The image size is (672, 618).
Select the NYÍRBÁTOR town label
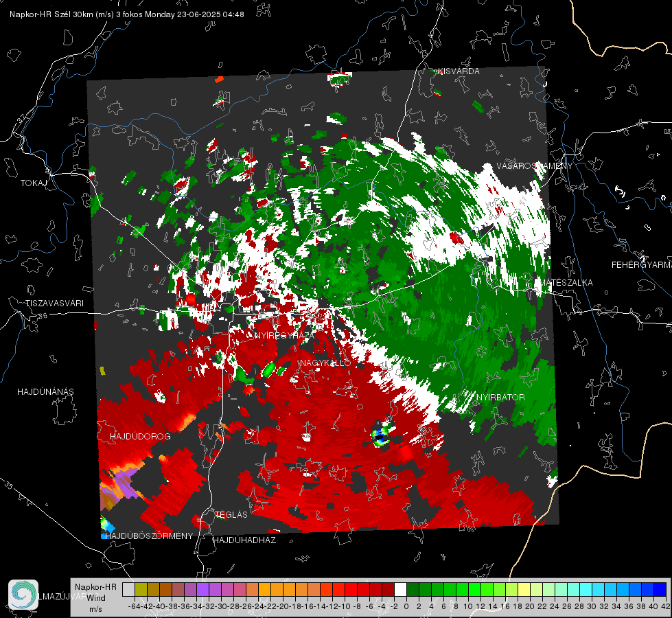[500, 397]
